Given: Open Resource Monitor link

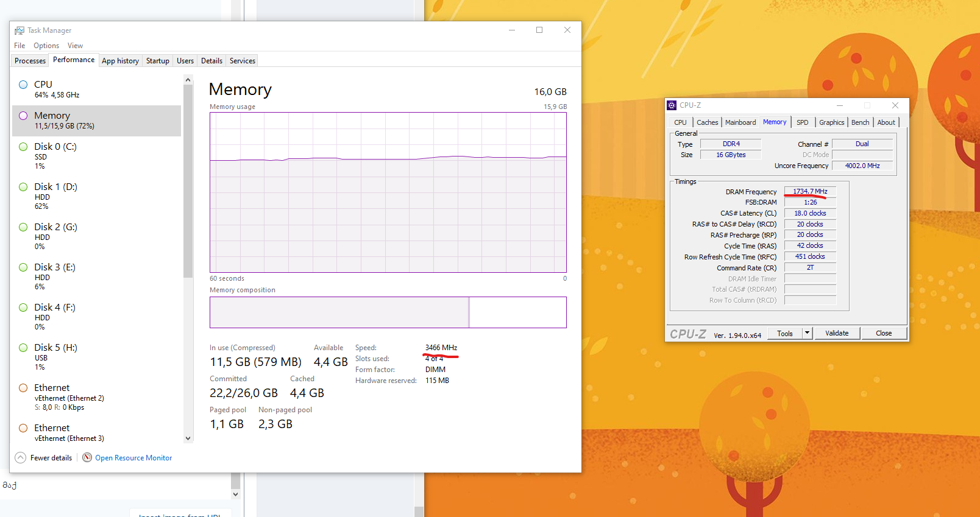Looking at the screenshot, I should (x=133, y=458).
